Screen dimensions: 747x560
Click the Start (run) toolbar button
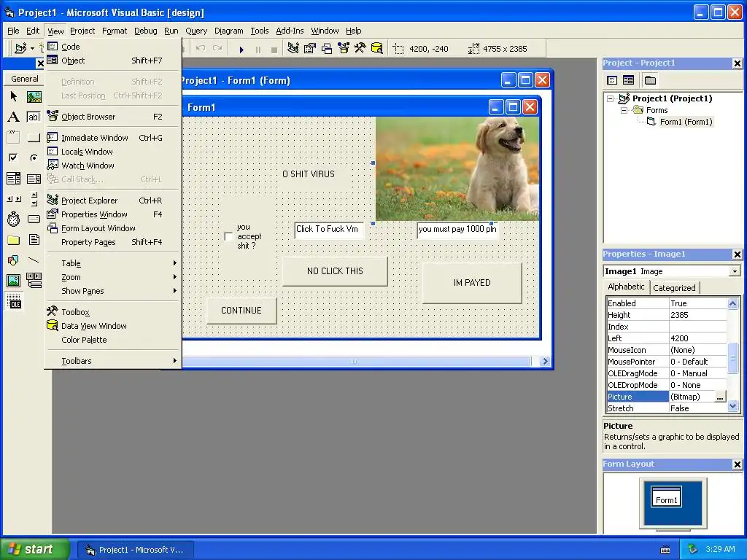click(241, 49)
